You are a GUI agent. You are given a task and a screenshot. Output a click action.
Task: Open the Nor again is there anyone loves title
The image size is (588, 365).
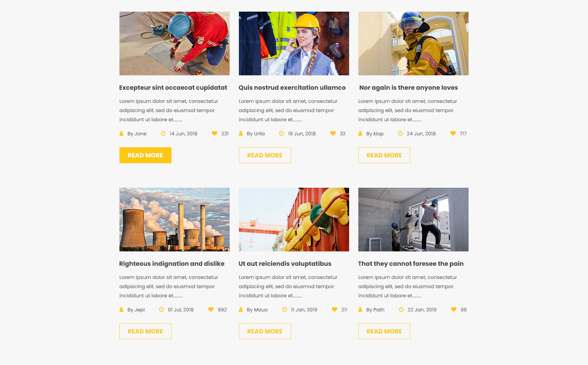pyautogui.click(x=409, y=88)
